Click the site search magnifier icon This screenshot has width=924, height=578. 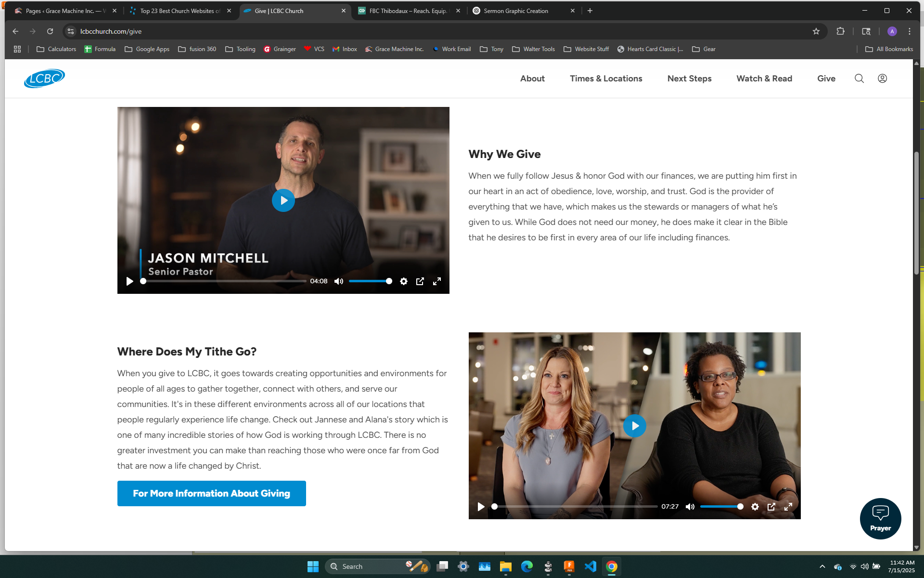tap(859, 79)
